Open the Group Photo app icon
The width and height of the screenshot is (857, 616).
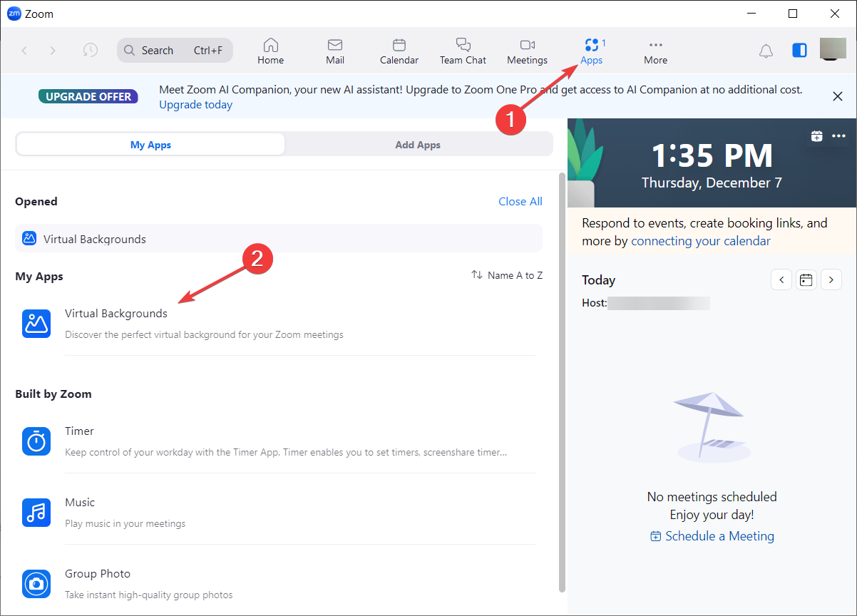point(36,584)
